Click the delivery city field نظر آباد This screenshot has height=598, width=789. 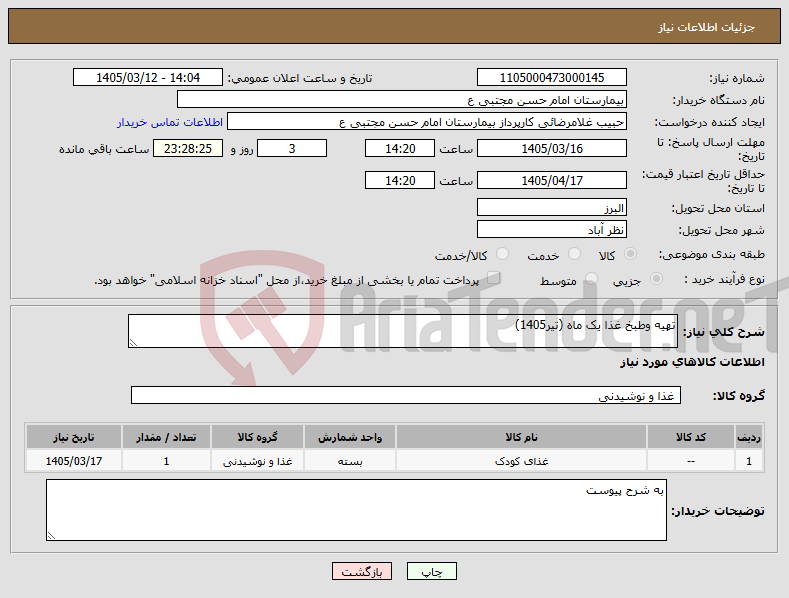(x=551, y=230)
